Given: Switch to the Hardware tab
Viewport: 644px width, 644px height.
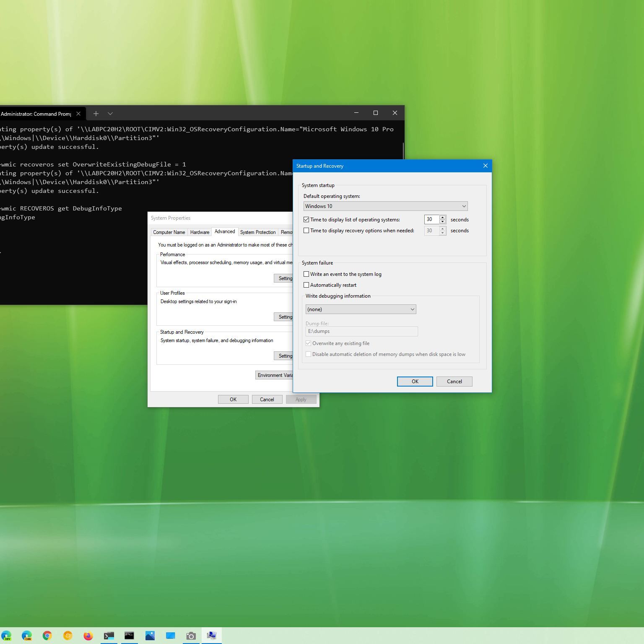Looking at the screenshot, I should 200,232.
